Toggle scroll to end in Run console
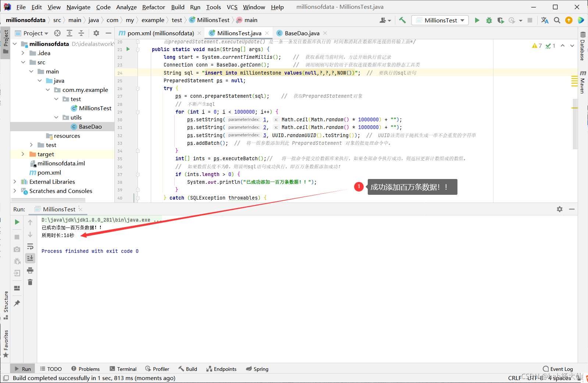The height and width of the screenshot is (383, 588). pos(30,258)
